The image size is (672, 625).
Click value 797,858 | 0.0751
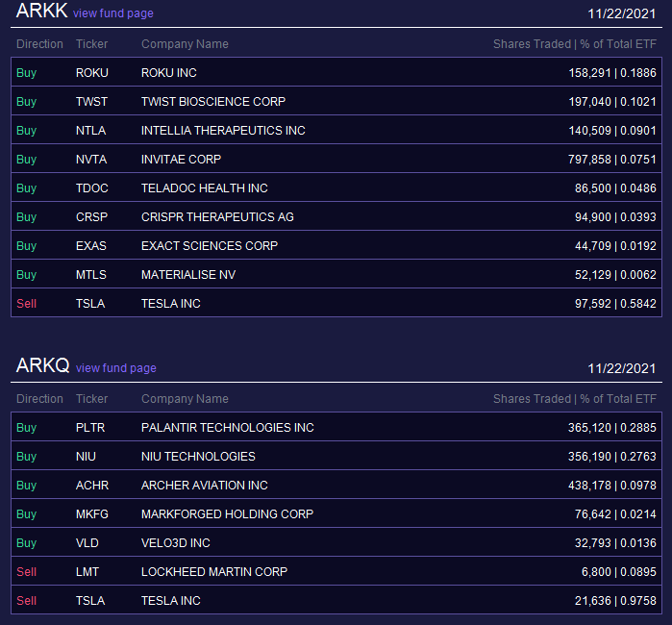612,159
